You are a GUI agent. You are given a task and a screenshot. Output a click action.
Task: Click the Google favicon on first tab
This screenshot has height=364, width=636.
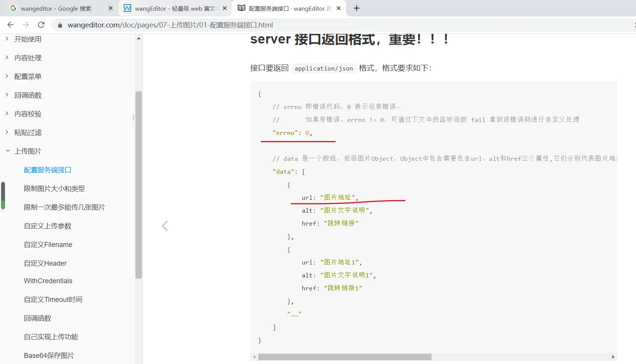coord(13,8)
